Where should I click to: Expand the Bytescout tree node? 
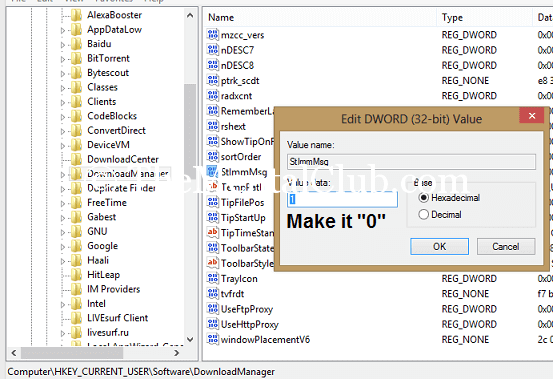[x=63, y=74]
